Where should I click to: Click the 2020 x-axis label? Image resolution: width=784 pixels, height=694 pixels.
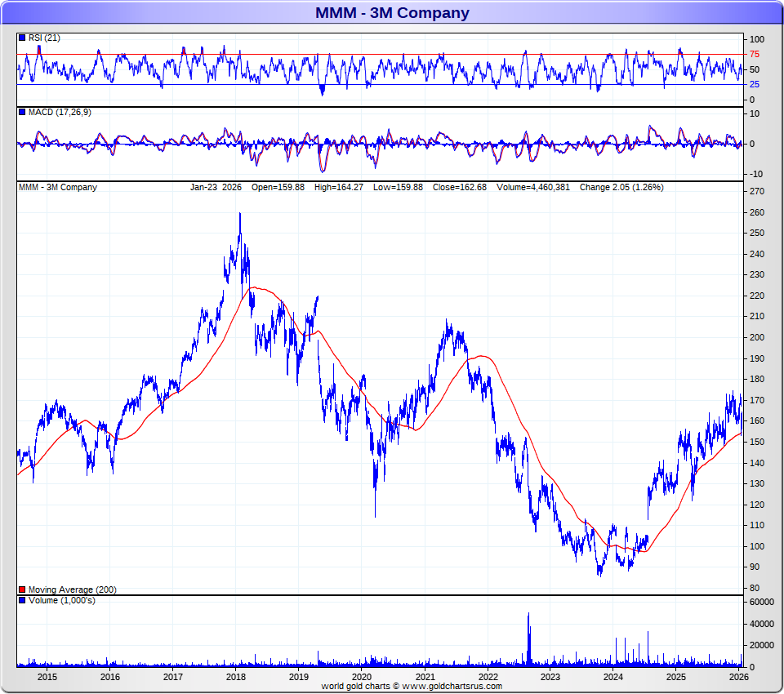pos(362,677)
